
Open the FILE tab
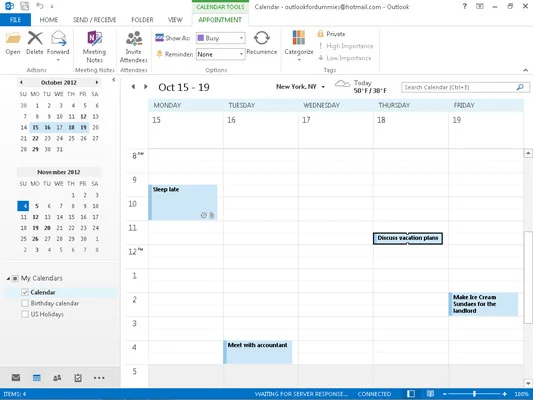click(x=15, y=20)
